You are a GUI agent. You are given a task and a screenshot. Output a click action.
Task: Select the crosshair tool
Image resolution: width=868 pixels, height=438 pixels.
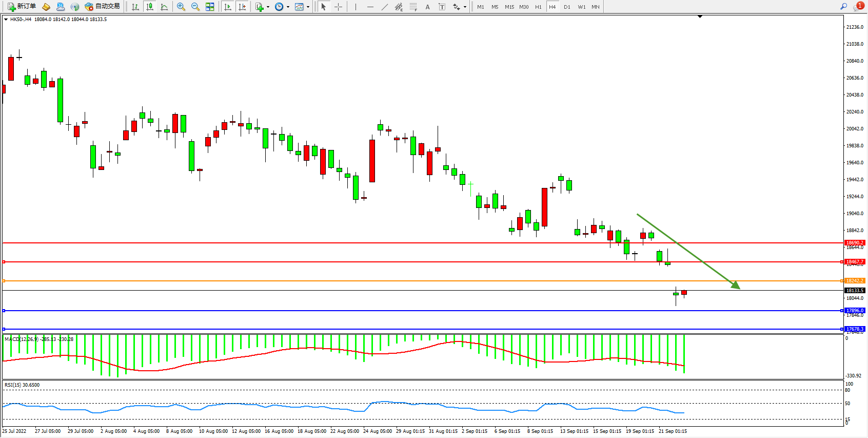click(x=338, y=7)
